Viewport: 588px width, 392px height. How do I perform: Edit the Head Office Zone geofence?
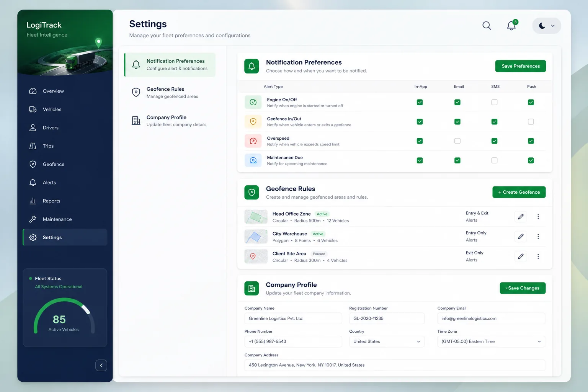coord(521,217)
